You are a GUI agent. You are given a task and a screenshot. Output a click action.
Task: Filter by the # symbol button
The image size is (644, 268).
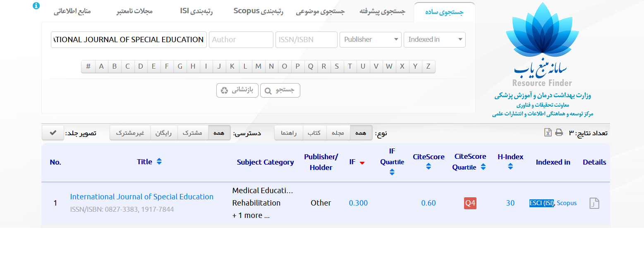click(88, 67)
